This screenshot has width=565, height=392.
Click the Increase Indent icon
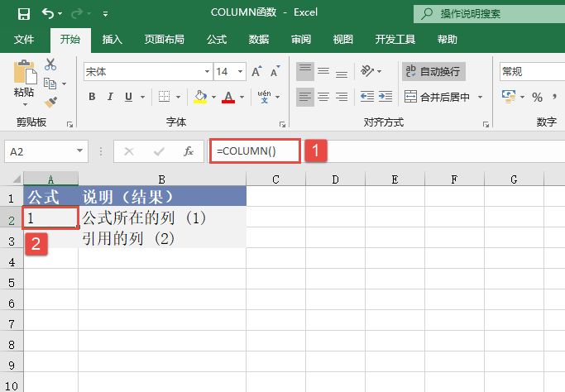pyautogui.click(x=386, y=97)
